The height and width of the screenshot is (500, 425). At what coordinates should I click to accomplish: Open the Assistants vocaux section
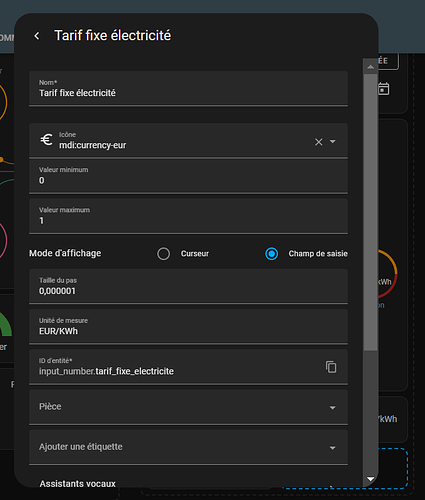point(78,484)
